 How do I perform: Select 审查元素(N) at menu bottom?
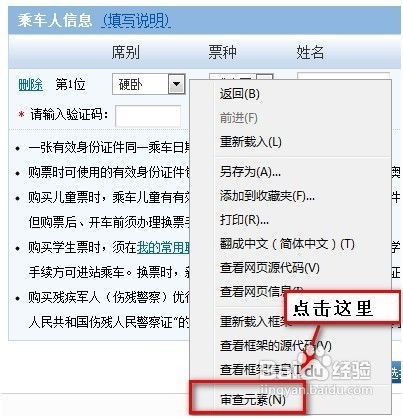(253, 400)
